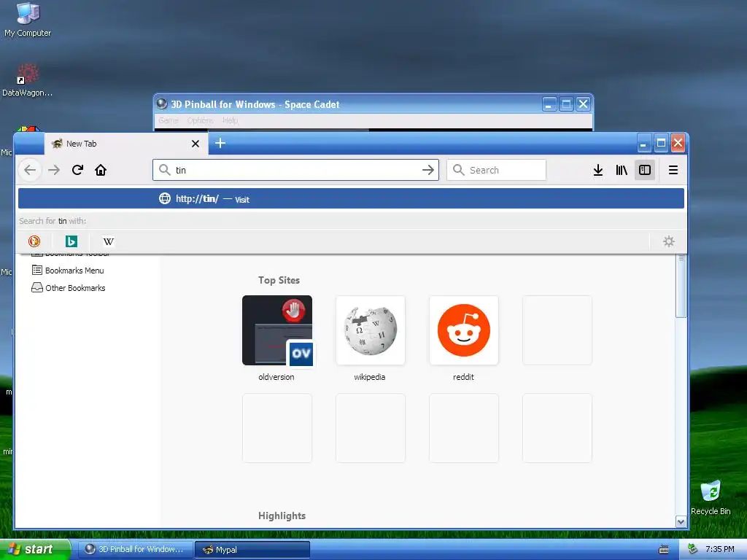Viewport: 747px width, 560px height.
Task: Open a new tab with plus button
Action: coord(220,143)
